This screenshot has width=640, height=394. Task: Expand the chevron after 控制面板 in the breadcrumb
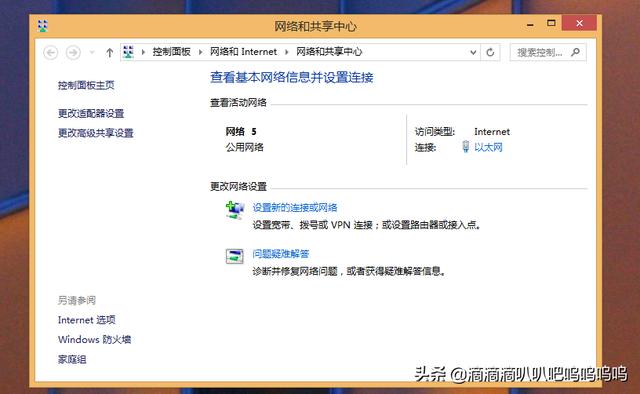(200, 52)
